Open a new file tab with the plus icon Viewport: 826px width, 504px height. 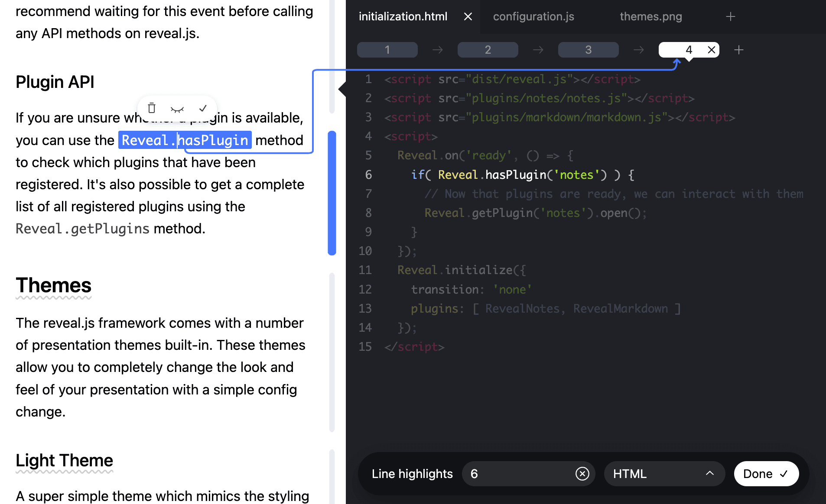click(730, 16)
